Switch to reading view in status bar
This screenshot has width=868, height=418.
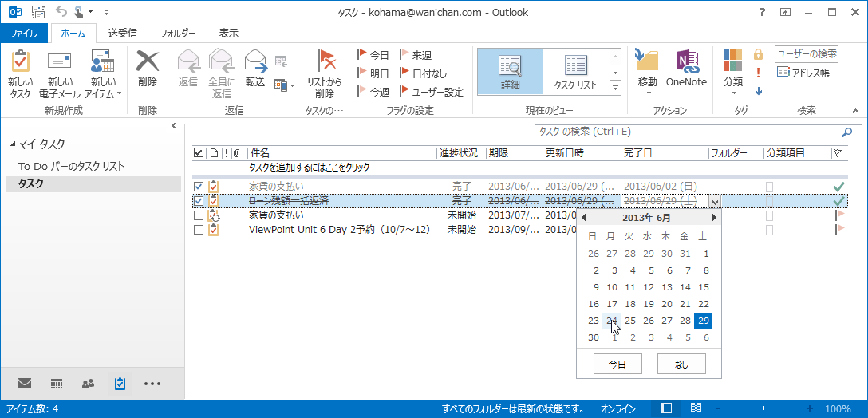(x=696, y=408)
